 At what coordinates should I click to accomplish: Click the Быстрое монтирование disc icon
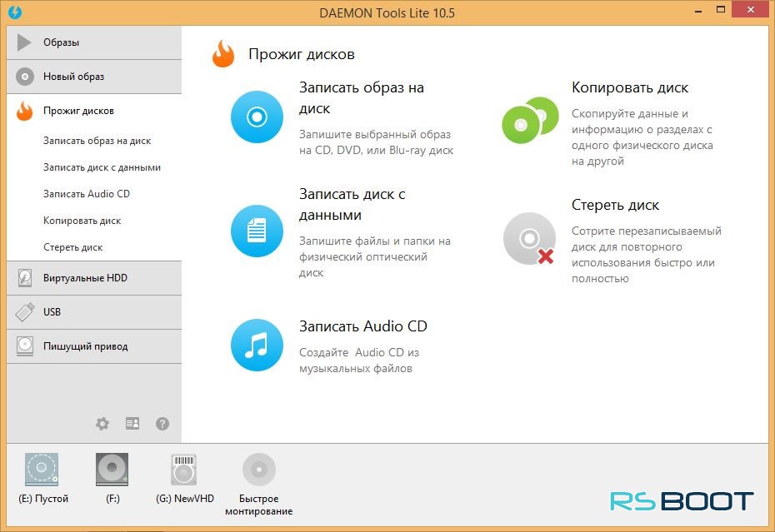coord(259,470)
